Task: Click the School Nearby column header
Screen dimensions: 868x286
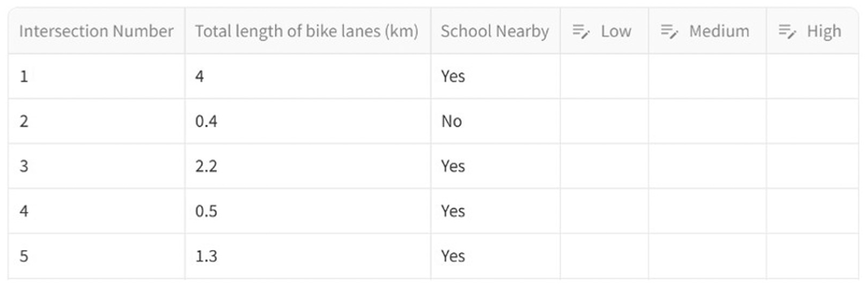Action: pyautogui.click(x=496, y=31)
